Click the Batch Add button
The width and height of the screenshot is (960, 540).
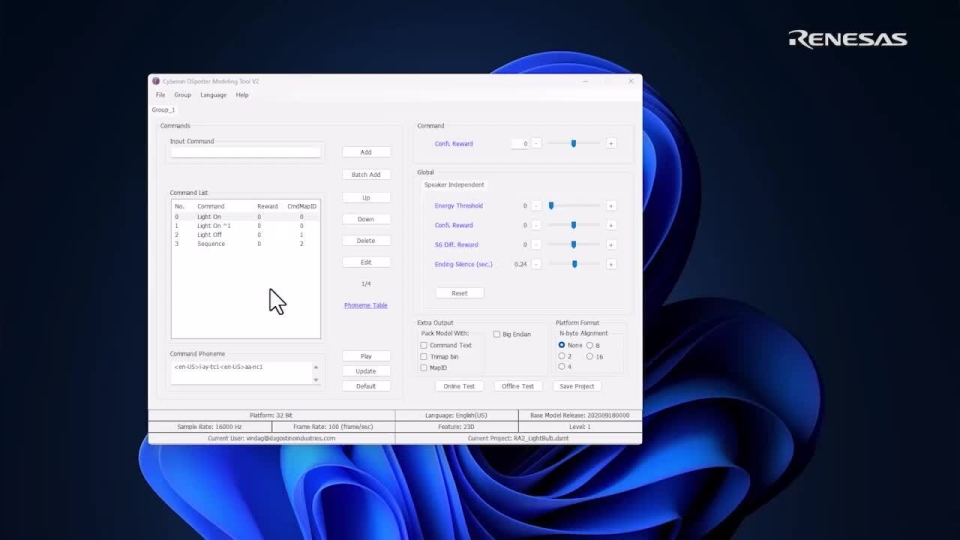pyautogui.click(x=365, y=174)
